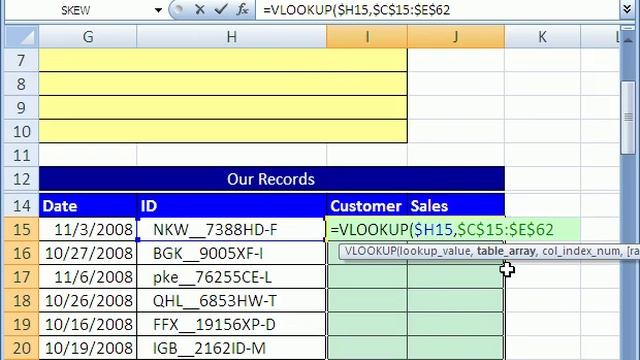Click the in-cell VLOOKUP formula in I15
This screenshot has width=640, height=360.
pos(442,230)
